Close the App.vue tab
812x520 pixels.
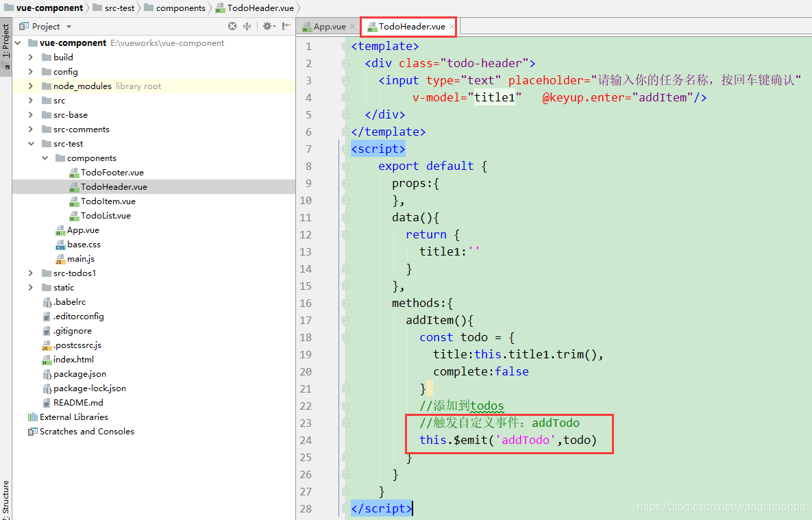[x=353, y=27]
